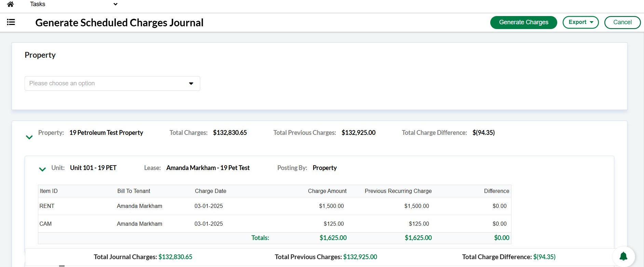644x267 pixels.
Task: Open the Export dropdown button
Action: click(580, 22)
